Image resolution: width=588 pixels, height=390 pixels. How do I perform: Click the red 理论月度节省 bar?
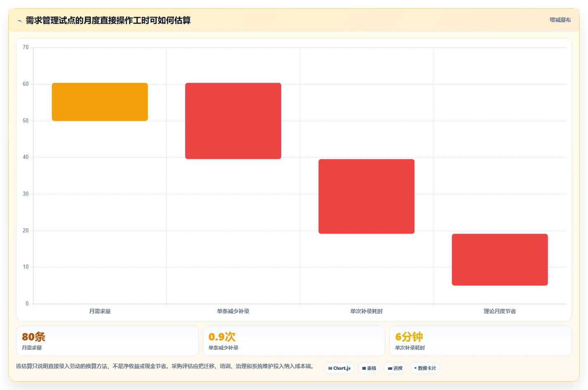(500, 260)
